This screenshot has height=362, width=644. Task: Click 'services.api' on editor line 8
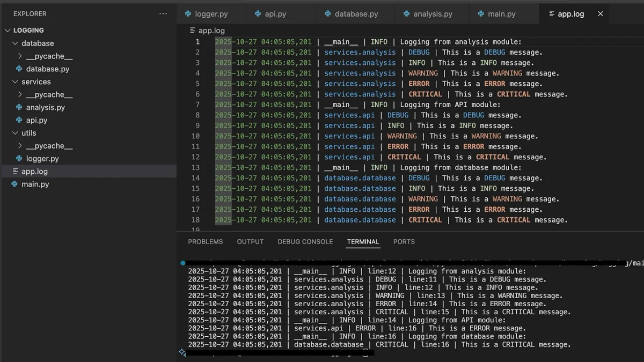point(349,115)
